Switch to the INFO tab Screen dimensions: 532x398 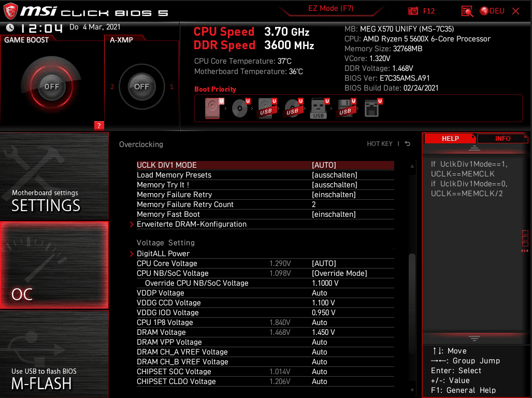coord(502,138)
